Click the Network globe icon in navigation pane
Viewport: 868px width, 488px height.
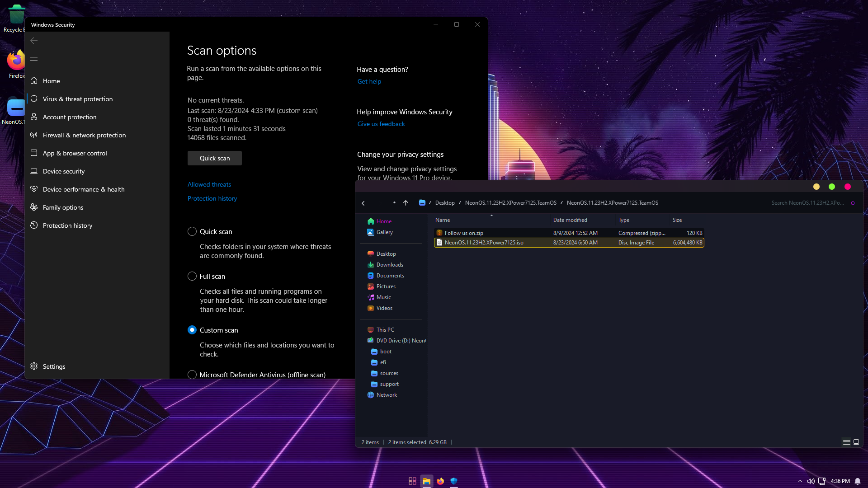point(371,395)
